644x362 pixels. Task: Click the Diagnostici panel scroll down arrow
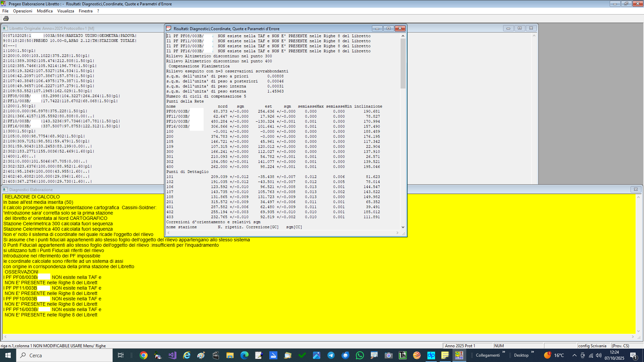click(638, 331)
